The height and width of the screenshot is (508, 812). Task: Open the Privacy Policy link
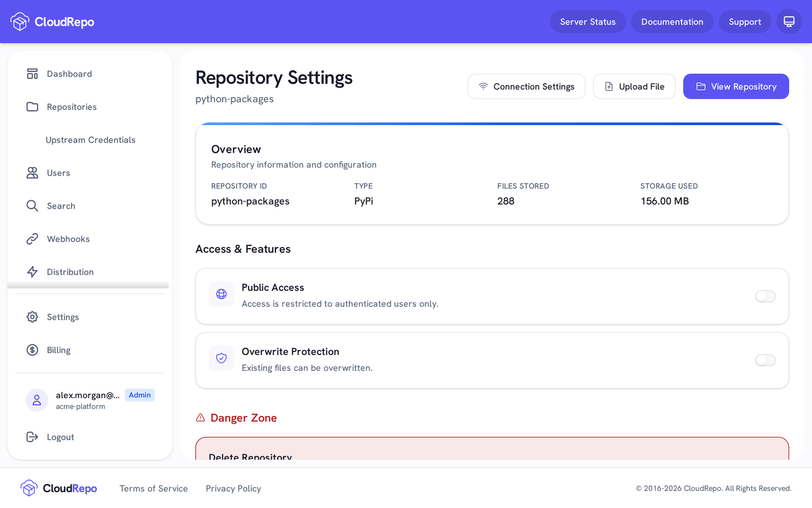233,488
